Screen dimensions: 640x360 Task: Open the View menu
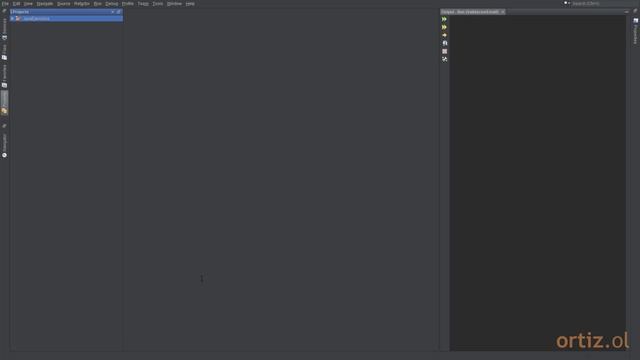pos(28,4)
